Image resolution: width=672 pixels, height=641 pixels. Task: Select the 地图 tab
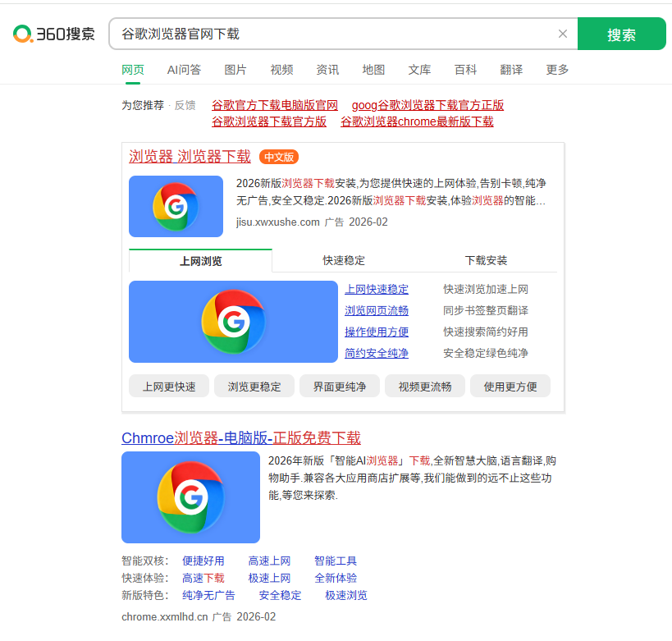[x=373, y=70]
